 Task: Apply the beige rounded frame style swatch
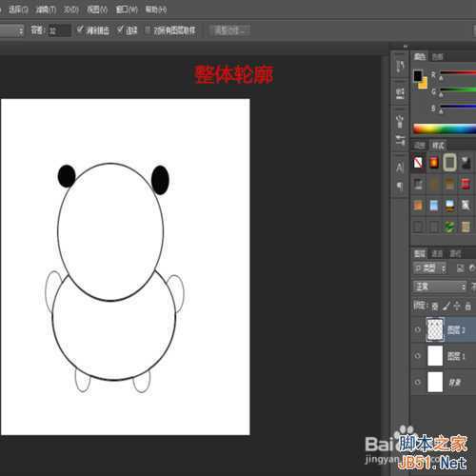pyautogui.click(x=449, y=163)
